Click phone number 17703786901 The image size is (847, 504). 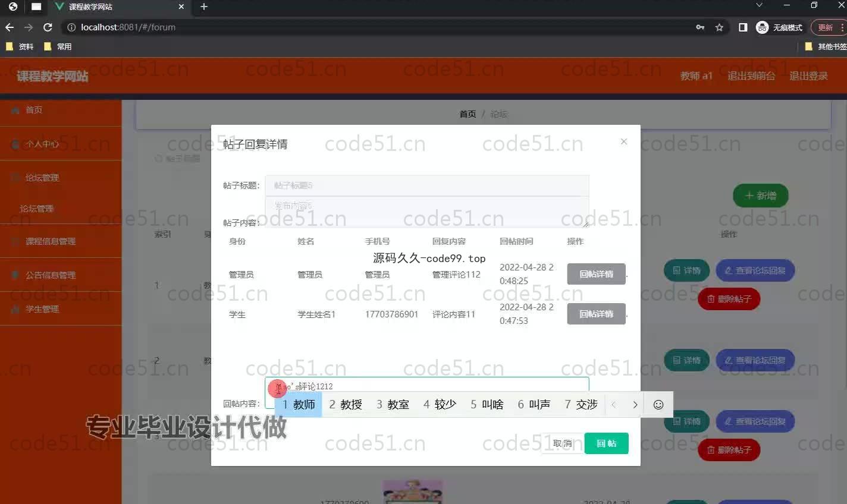coord(391,314)
